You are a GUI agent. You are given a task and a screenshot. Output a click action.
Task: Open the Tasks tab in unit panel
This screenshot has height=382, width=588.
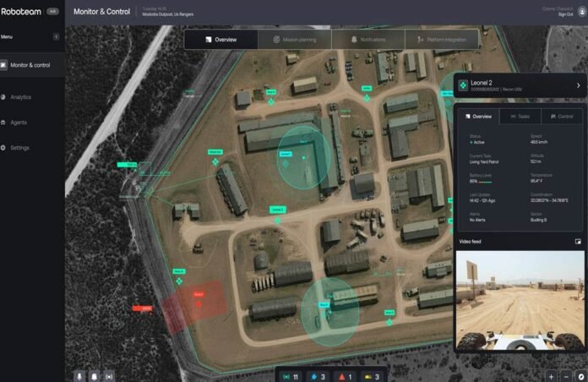[520, 116]
